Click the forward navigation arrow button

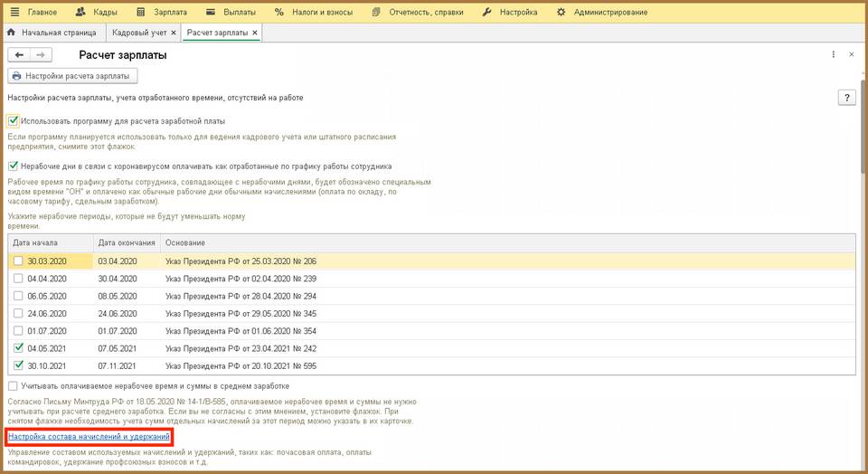click(39, 55)
